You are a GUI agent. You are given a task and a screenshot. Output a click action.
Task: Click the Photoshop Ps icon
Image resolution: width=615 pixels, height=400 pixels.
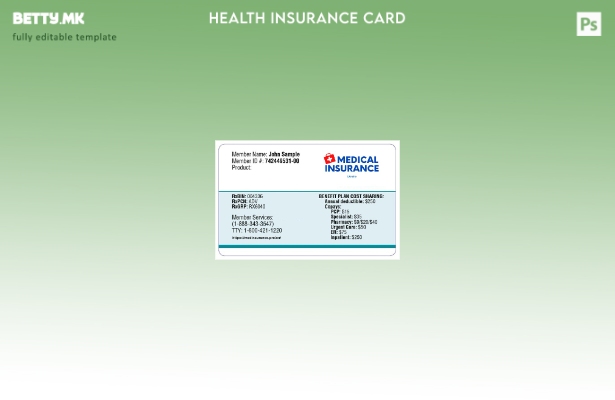point(589,24)
